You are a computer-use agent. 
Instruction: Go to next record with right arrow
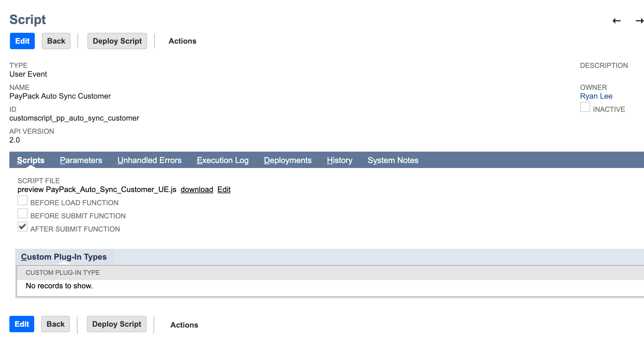pyautogui.click(x=640, y=21)
